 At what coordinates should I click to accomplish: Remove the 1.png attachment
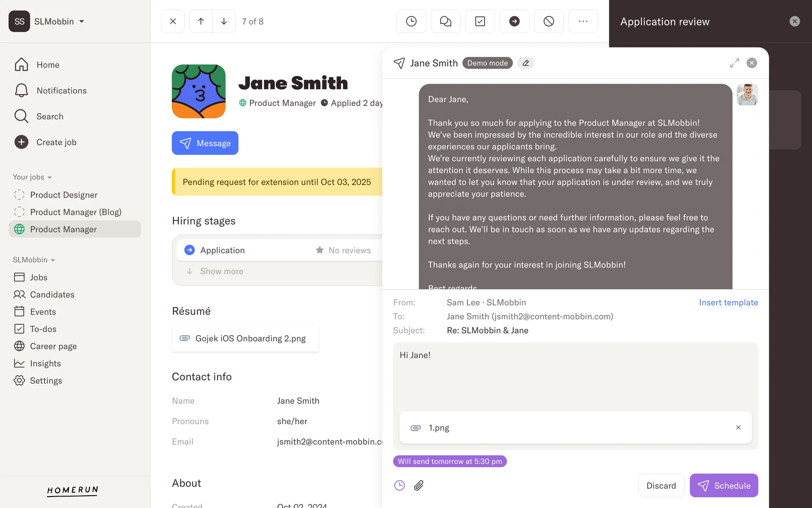click(x=738, y=428)
